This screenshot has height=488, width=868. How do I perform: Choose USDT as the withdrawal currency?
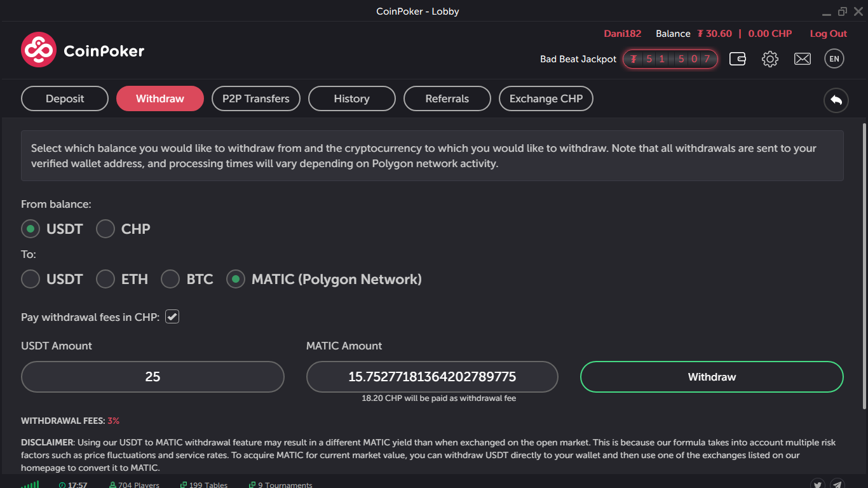pos(31,279)
